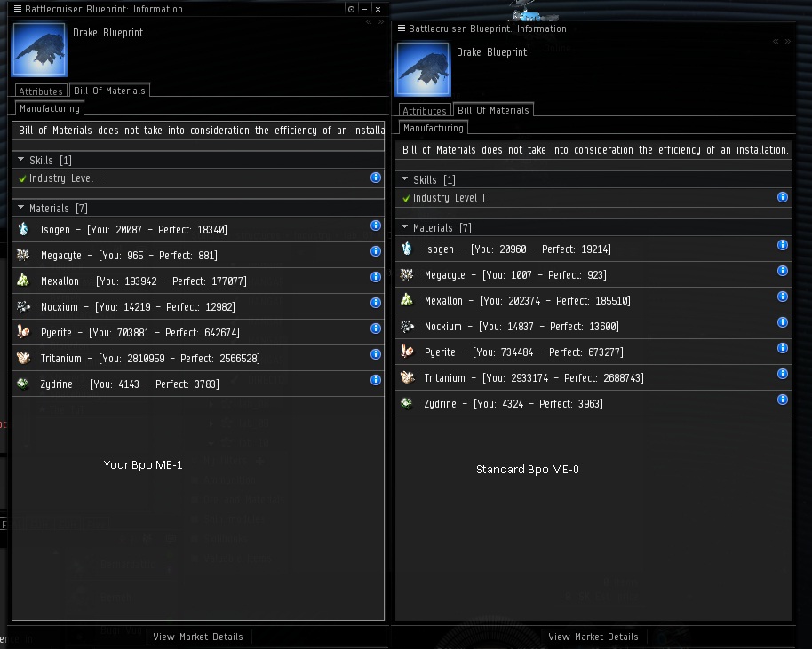Open info for Isogen in right window

pos(783,245)
